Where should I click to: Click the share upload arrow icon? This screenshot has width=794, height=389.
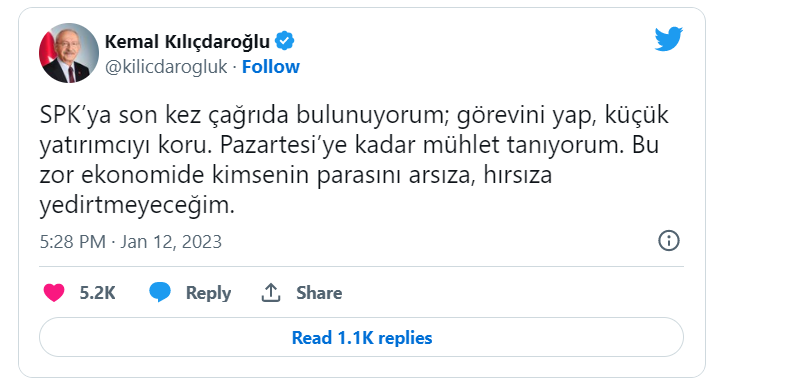pyautogui.click(x=271, y=292)
